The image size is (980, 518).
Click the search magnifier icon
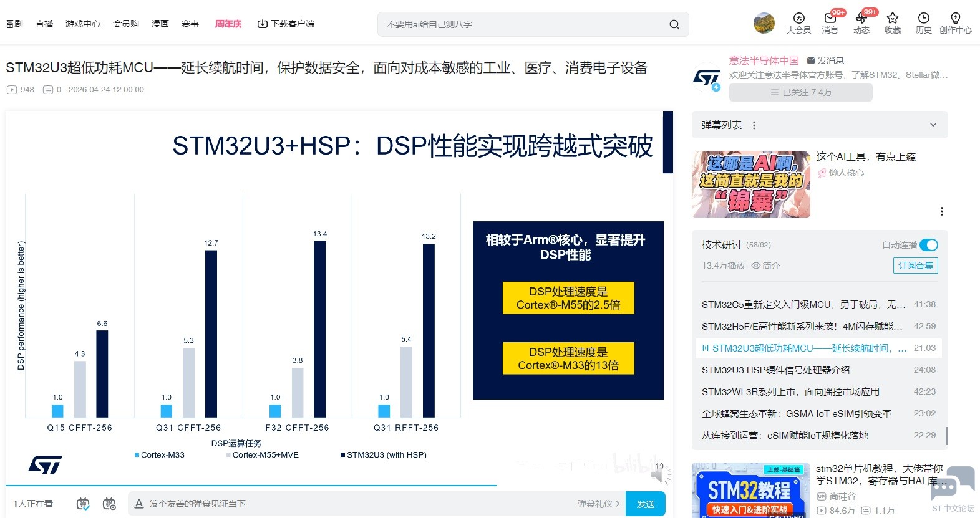point(674,24)
